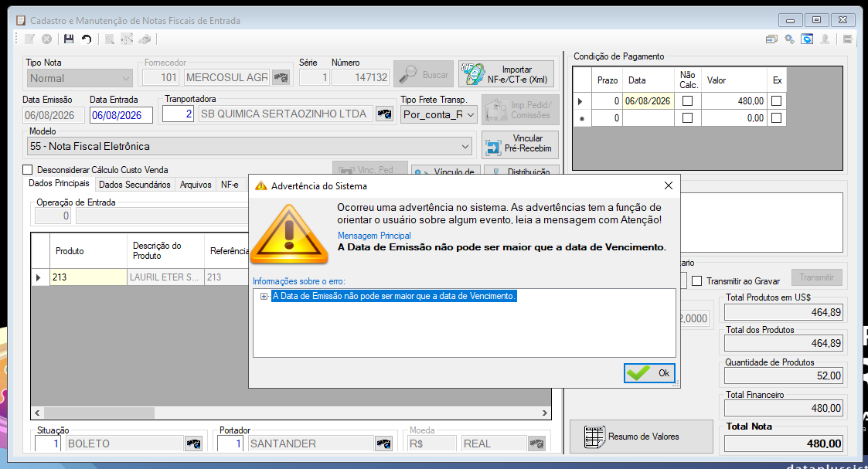Expand the error details tree node
Viewport: 868px width, 469px height.
point(264,297)
